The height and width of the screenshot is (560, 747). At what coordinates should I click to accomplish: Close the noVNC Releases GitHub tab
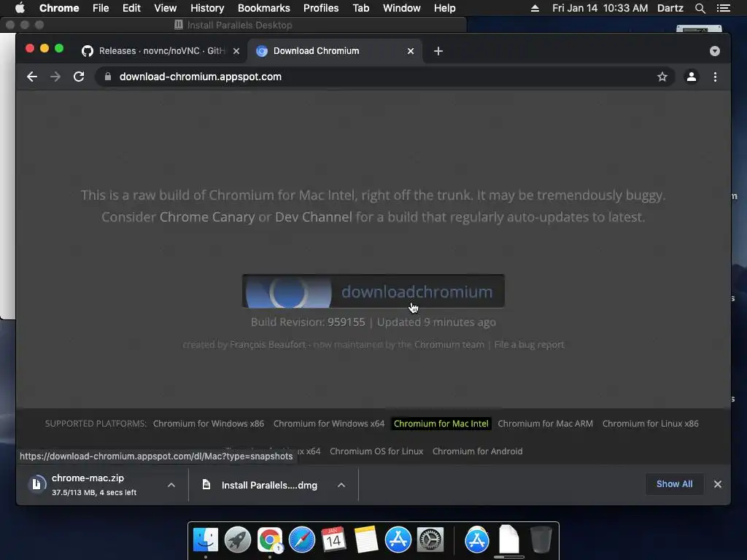point(236,51)
